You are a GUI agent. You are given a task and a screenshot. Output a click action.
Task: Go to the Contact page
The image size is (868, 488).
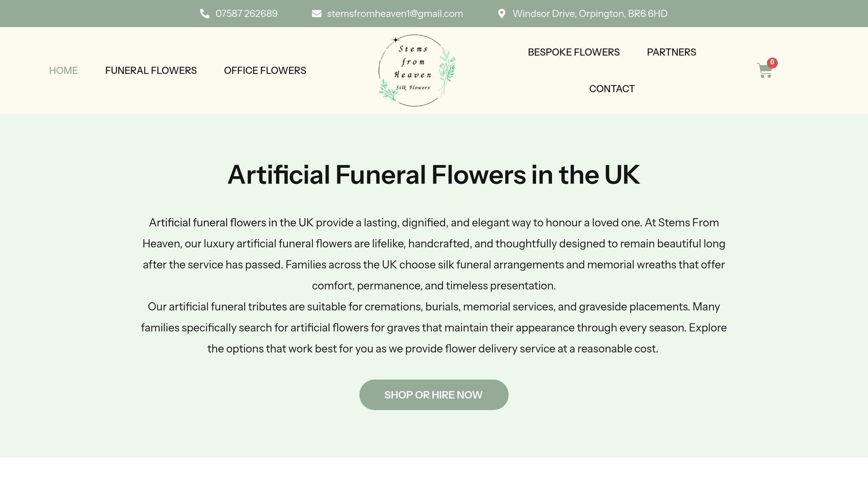tap(612, 89)
